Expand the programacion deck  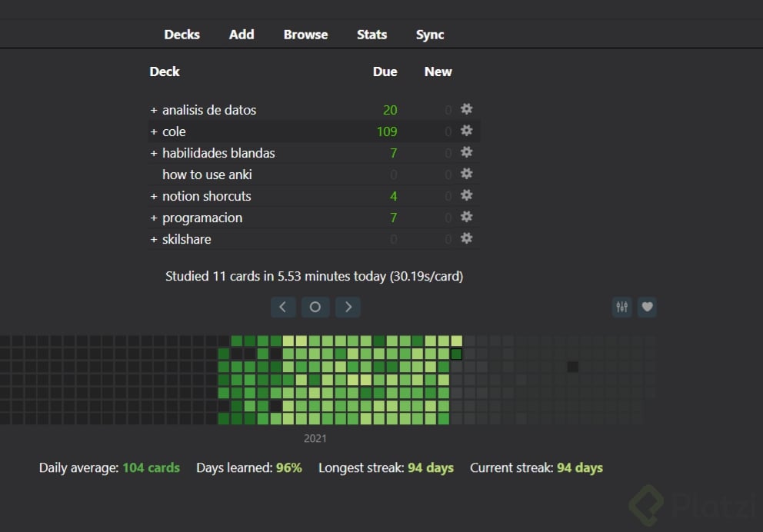(154, 218)
